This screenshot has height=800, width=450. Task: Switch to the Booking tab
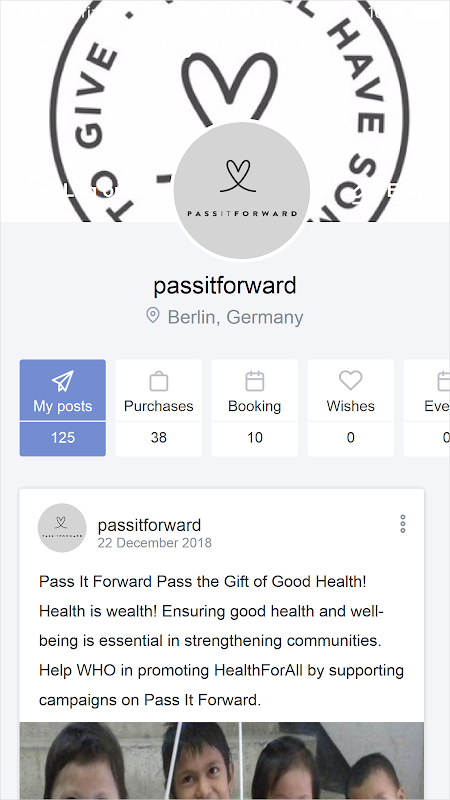pos(255,406)
